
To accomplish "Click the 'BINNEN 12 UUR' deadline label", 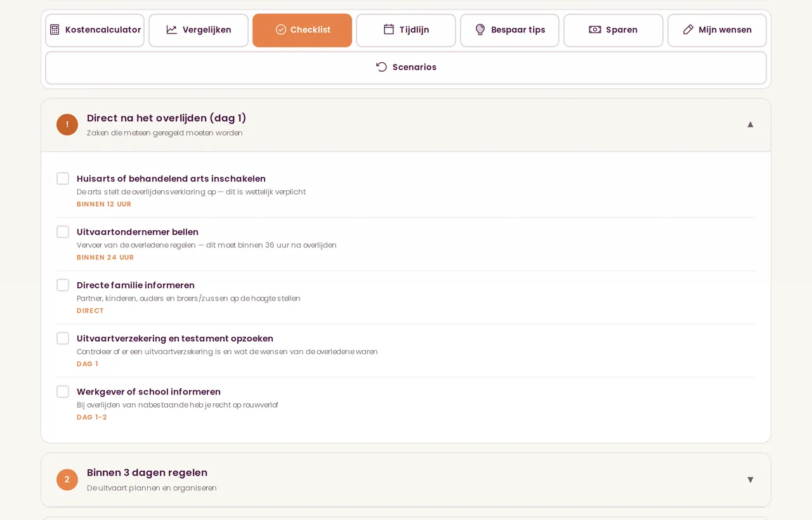I will [104, 204].
